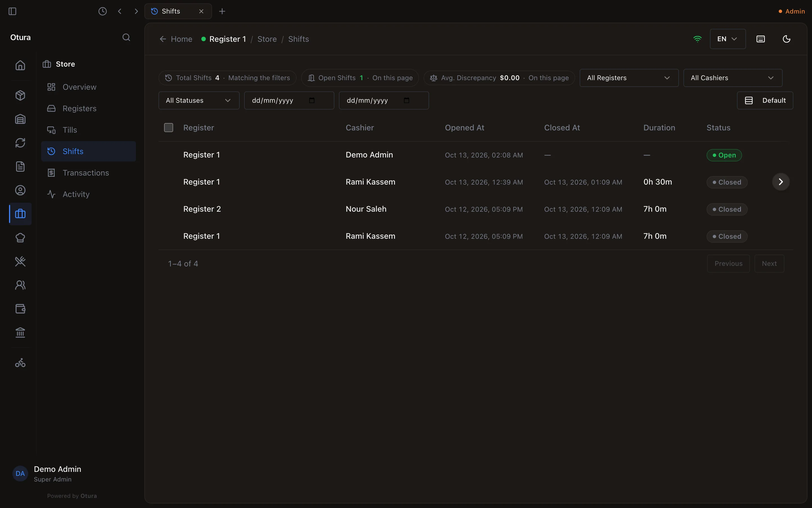
Task: Click the Nour Saleh cashier cell
Action: (366, 209)
